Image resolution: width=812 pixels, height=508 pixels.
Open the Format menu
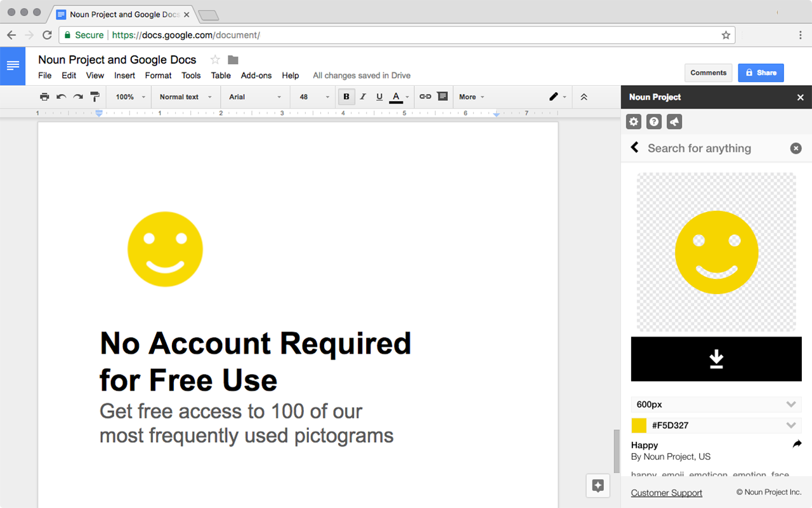point(159,75)
